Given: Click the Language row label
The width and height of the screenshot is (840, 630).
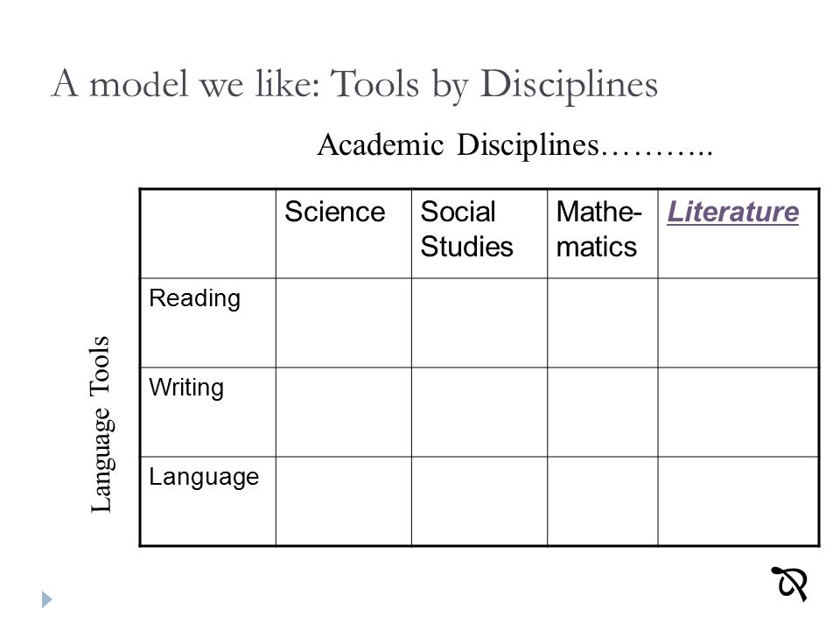Looking at the screenshot, I should [204, 477].
